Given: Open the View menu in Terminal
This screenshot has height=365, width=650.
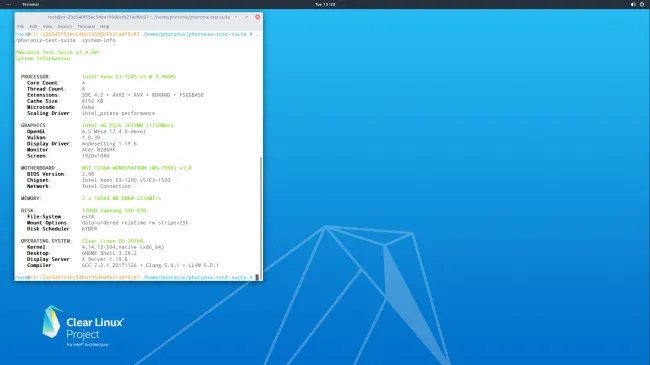Looking at the screenshot, I should tap(47, 27).
